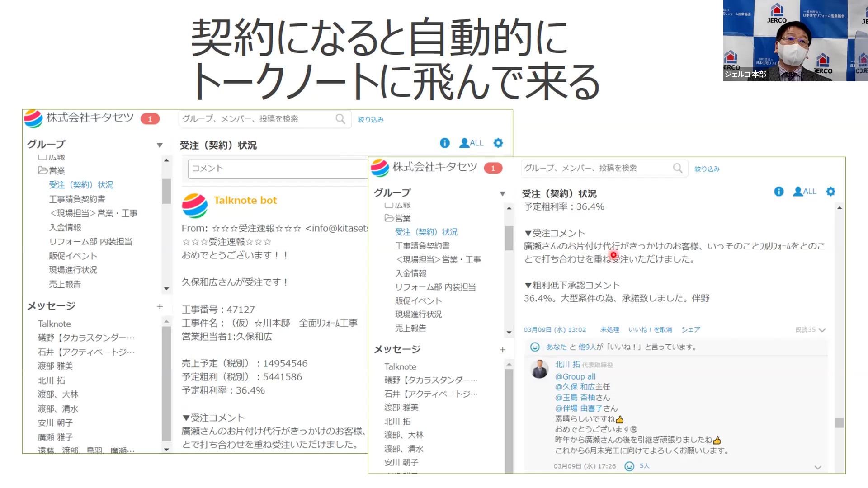Click 北川 拓 profile photo in comment
The width and height of the screenshot is (868, 488).
click(x=539, y=369)
